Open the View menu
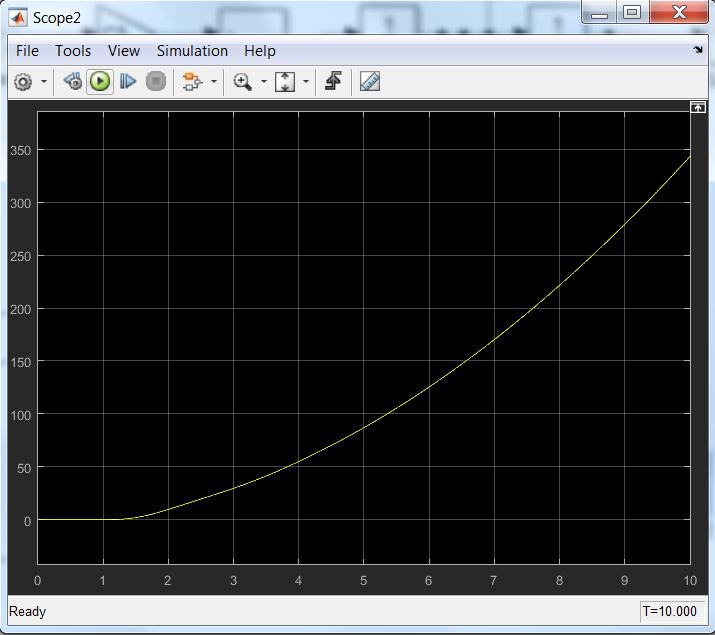This screenshot has width=715, height=635. [x=124, y=51]
